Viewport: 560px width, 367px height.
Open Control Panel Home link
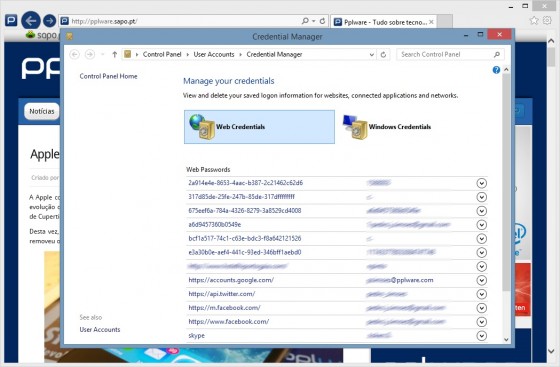pyautogui.click(x=108, y=76)
